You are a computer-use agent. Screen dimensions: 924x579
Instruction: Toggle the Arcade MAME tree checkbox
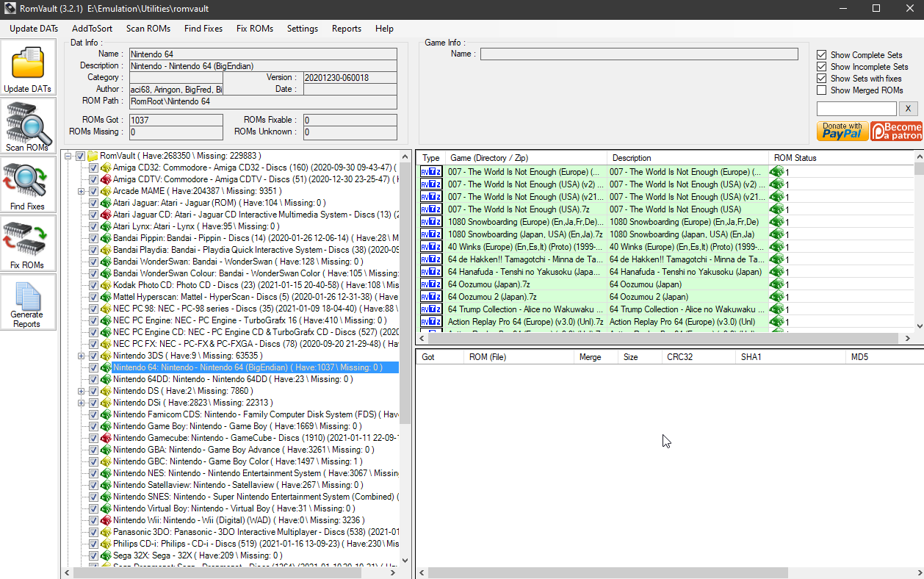pyautogui.click(x=93, y=191)
